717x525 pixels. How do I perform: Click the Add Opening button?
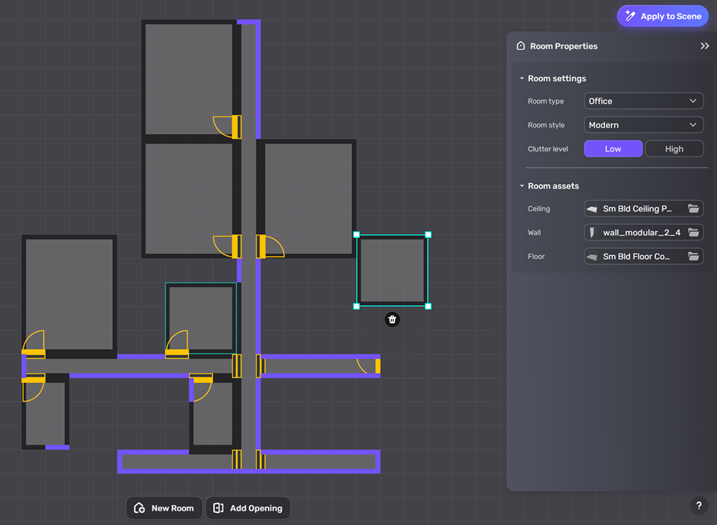248,508
